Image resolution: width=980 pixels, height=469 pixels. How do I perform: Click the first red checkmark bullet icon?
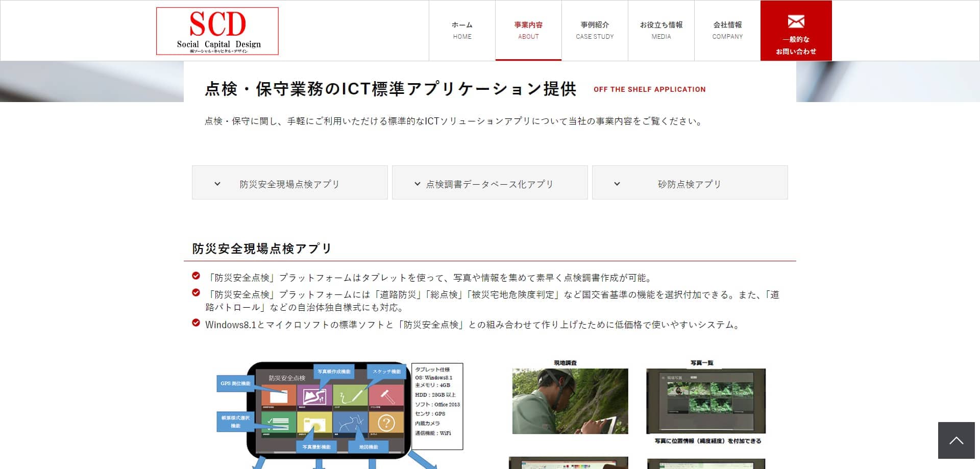point(196,276)
